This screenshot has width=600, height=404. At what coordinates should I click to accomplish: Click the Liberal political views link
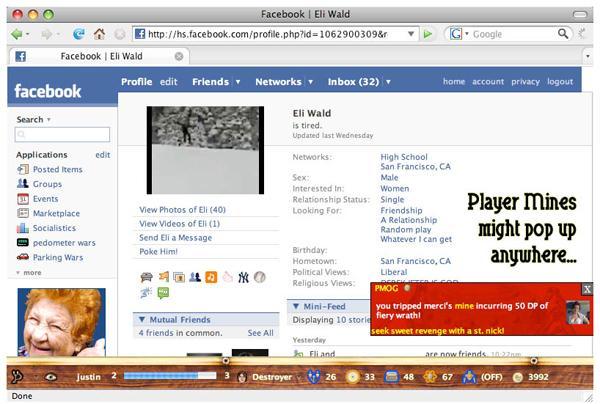click(x=394, y=272)
